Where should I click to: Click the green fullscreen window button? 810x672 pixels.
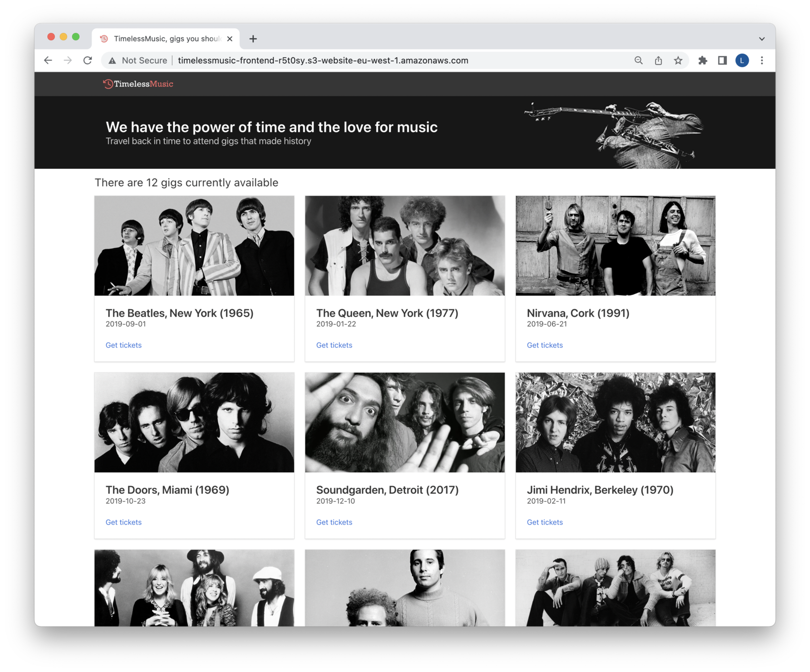[x=76, y=36]
